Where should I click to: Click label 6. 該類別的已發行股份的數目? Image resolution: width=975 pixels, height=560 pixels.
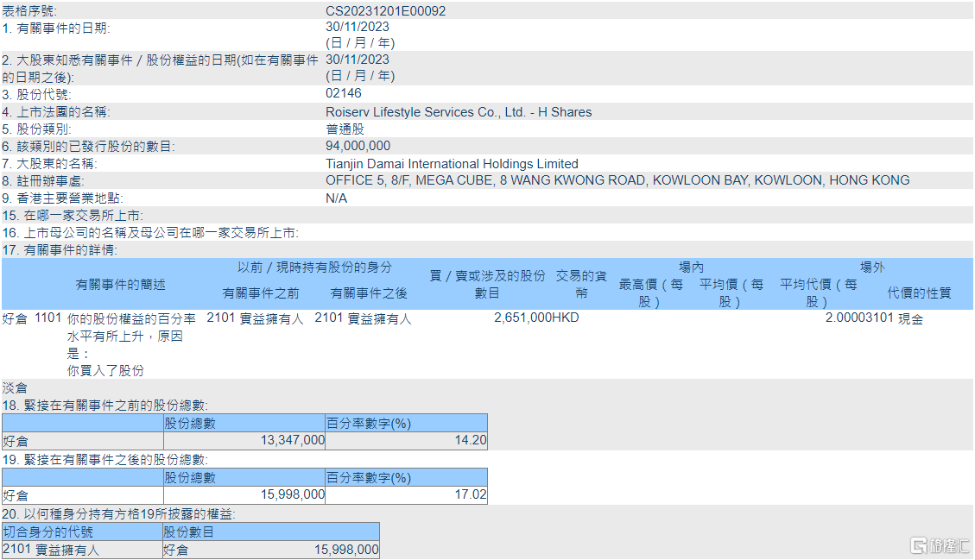[88, 147]
